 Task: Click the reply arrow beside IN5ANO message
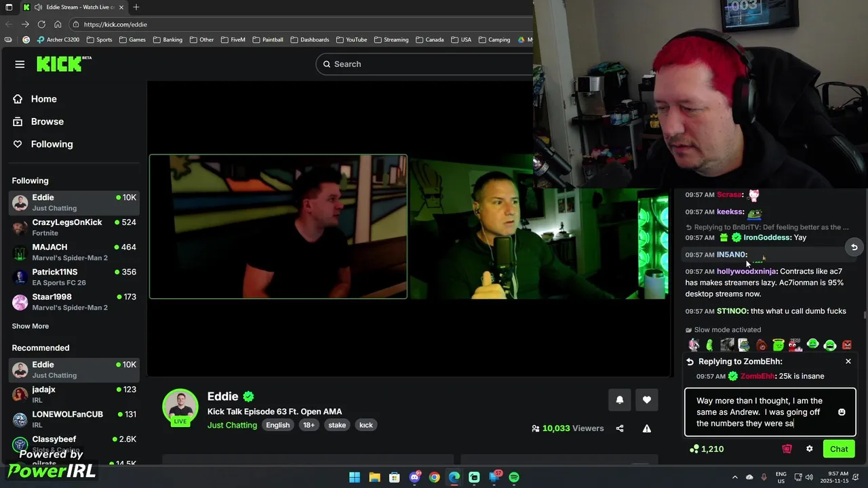click(854, 247)
